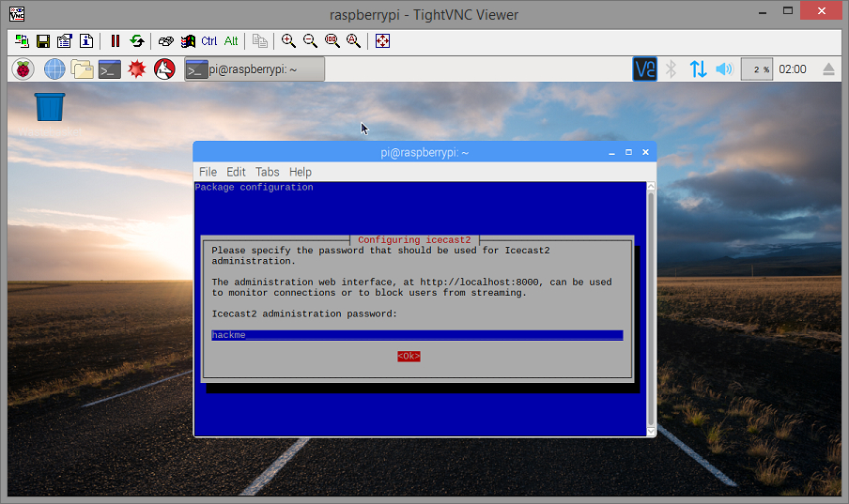This screenshot has height=504, width=849.
Task: Set zoom to 100% in toolbar
Action: pyautogui.click(x=332, y=41)
